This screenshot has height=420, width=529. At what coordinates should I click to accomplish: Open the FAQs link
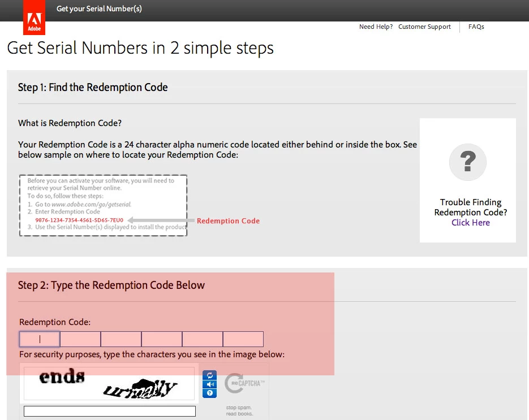click(x=476, y=27)
